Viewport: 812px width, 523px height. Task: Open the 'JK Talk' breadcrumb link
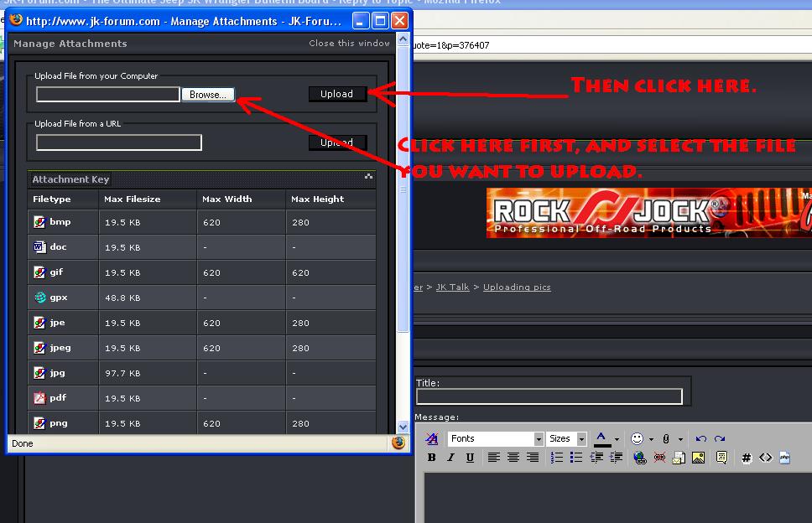tap(452, 287)
